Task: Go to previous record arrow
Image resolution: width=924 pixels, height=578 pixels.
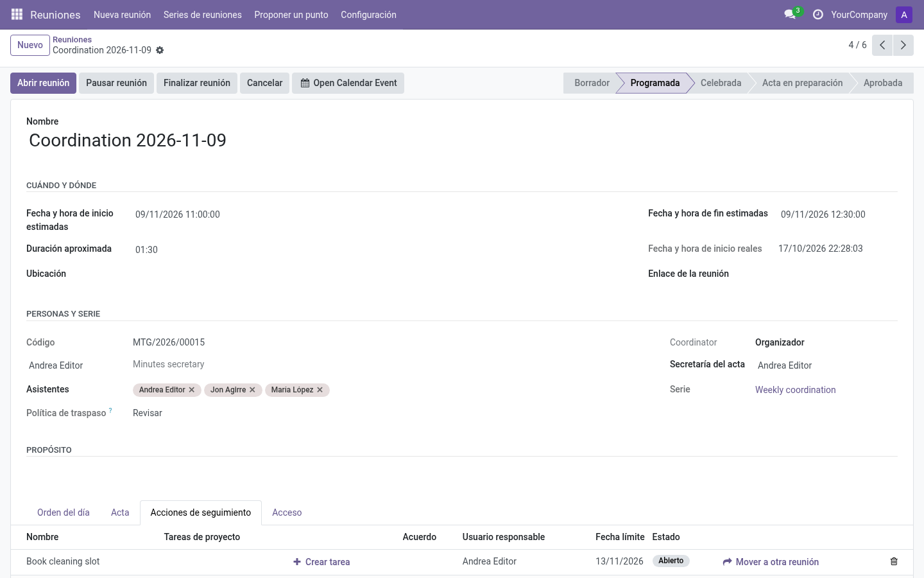Action: [882, 45]
